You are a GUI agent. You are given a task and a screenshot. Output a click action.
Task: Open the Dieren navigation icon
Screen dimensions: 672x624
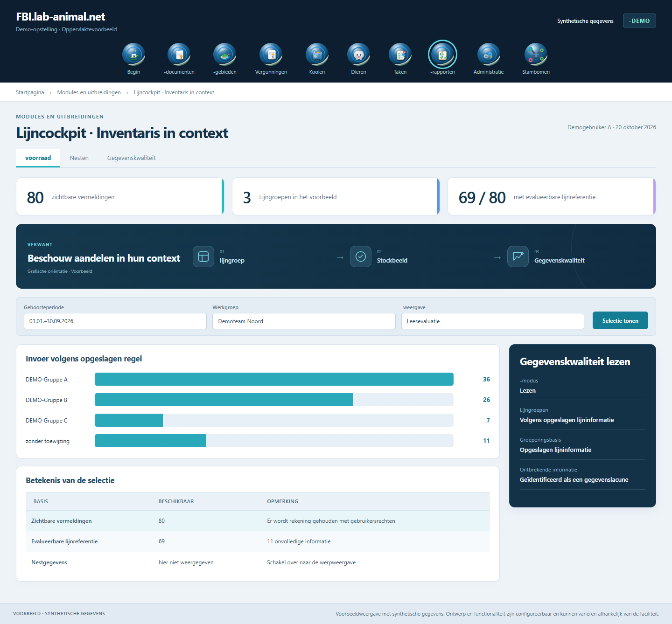coord(358,55)
